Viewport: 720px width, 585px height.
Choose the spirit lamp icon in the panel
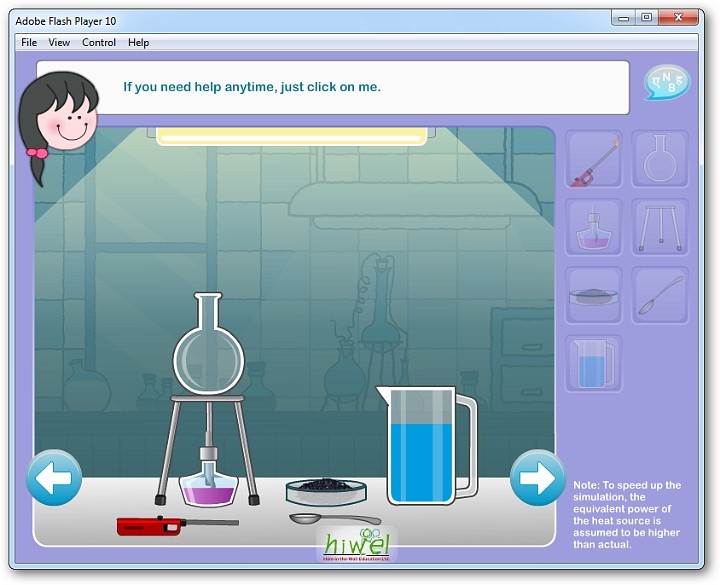point(594,227)
